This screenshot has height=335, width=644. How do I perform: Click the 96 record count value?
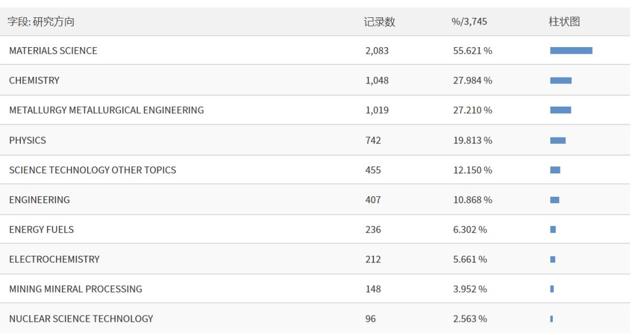pos(370,319)
